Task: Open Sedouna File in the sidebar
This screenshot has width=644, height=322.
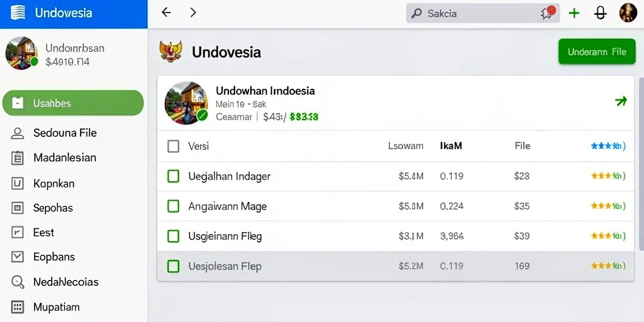Action: click(x=65, y=133)
